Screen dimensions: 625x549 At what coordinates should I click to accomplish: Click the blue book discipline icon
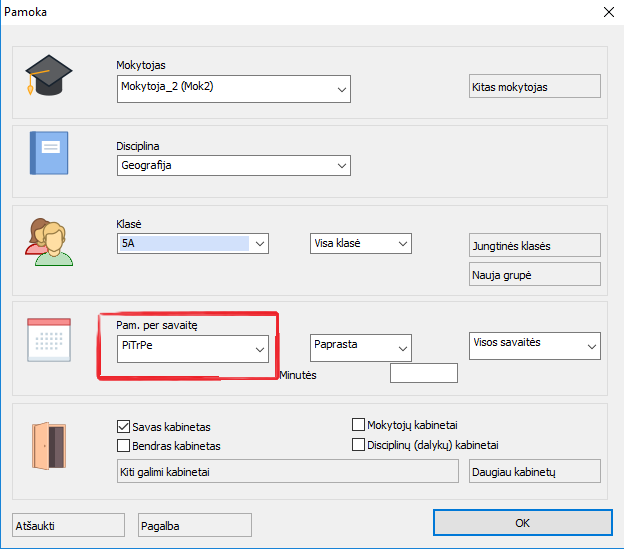(x=49, y=154)
